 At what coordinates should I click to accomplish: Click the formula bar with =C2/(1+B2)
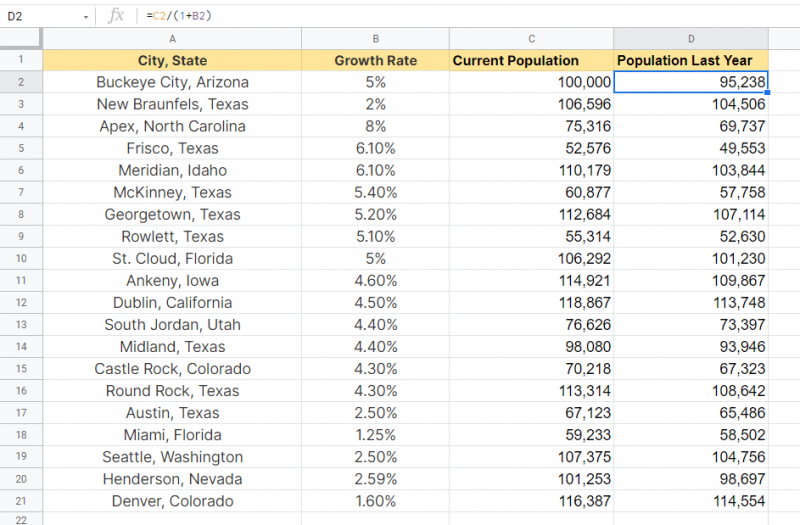469,16
